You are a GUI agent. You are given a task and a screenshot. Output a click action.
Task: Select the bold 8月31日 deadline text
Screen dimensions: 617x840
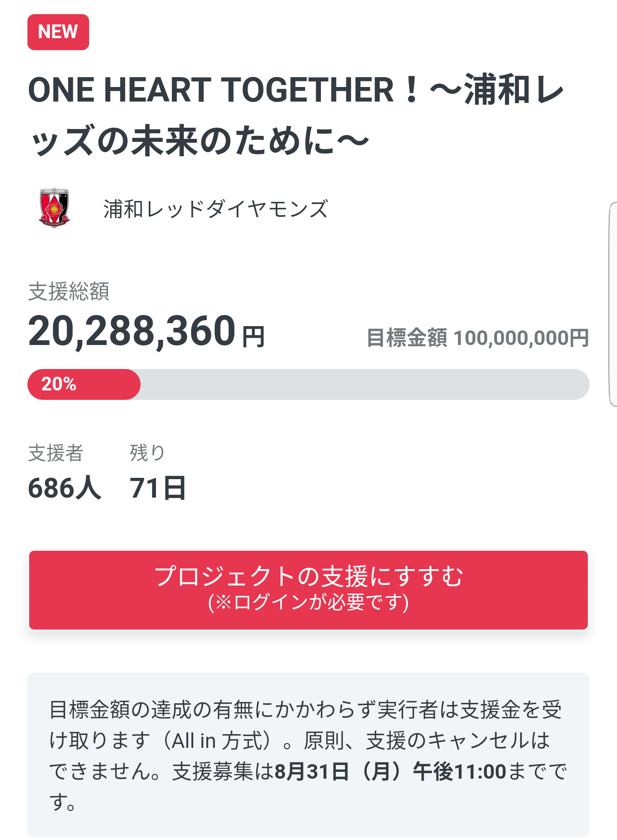pyautogui.click(x=311, y=771)
